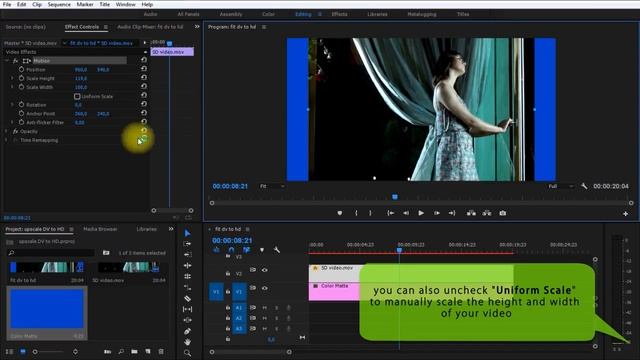Step forward one frame
This screenshot has height=360, width=640.
[x=437, y=213]
